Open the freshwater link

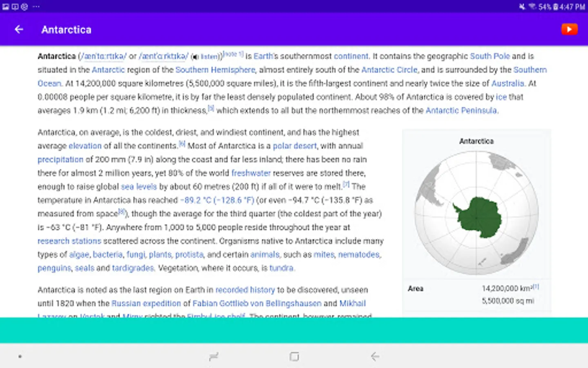(251, 173)
